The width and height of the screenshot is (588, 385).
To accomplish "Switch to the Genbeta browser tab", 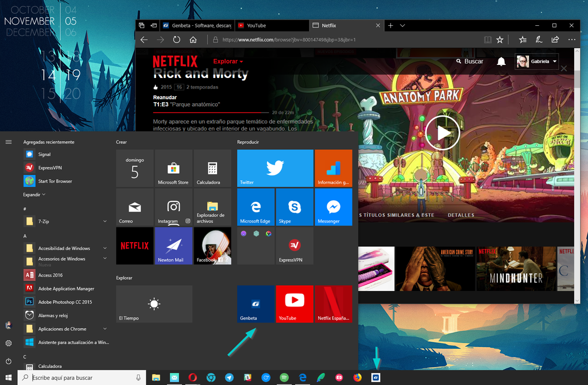I will click(x=198, y=25).
